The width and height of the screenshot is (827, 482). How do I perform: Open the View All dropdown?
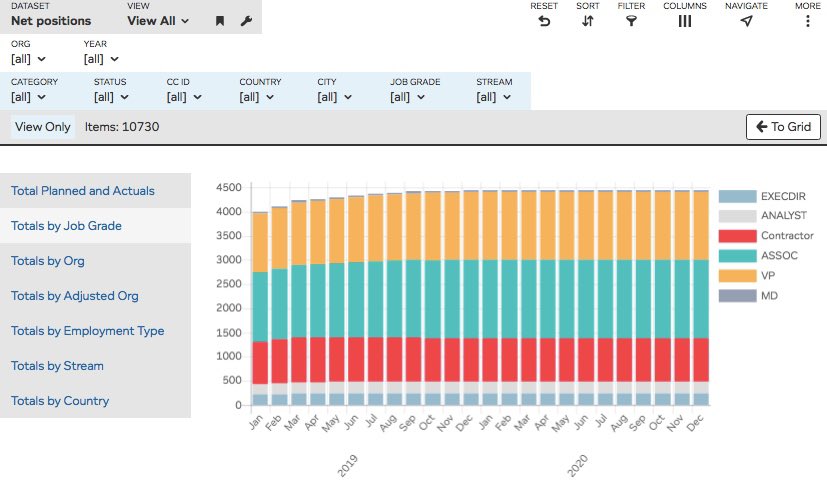(x=158, y=21)
